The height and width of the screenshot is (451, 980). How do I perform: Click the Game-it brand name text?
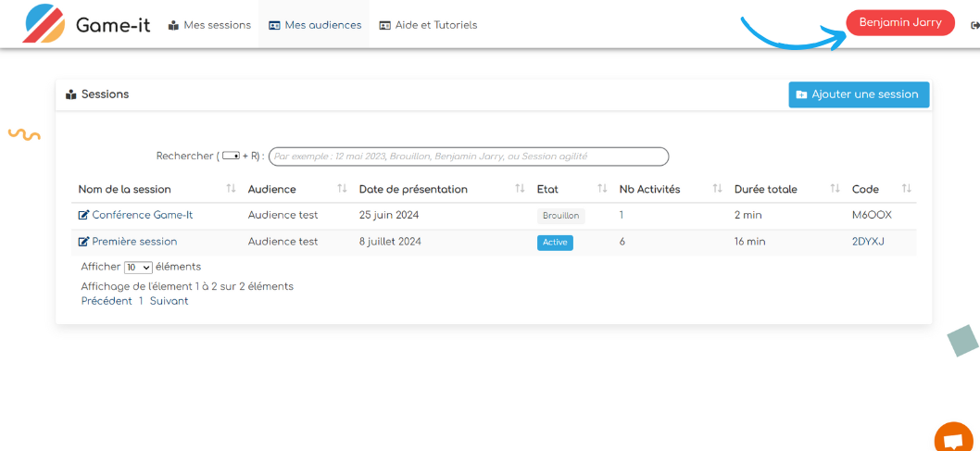pos(113,25)
